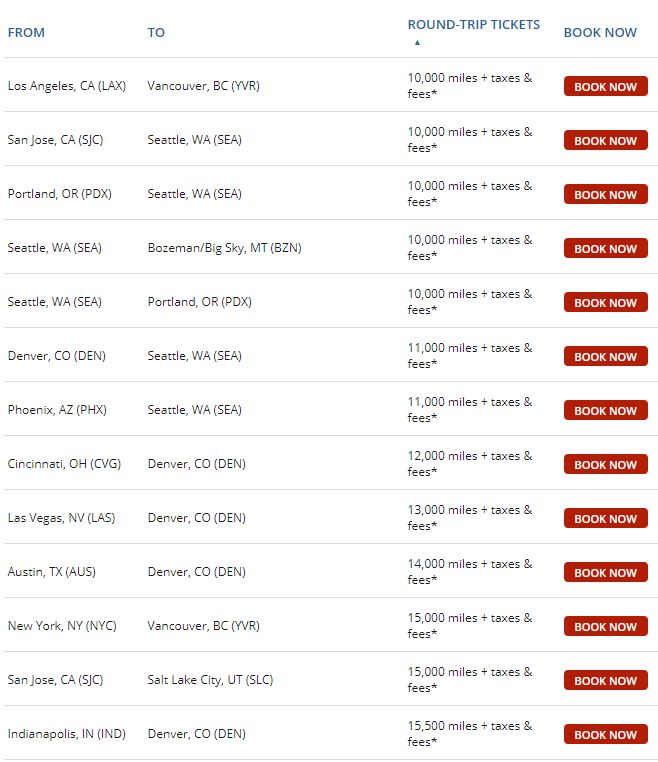Click the ROUND-TRIP TICKETS column header
The width and height of the screenshot is (658, 762).
tap(473, 25)
